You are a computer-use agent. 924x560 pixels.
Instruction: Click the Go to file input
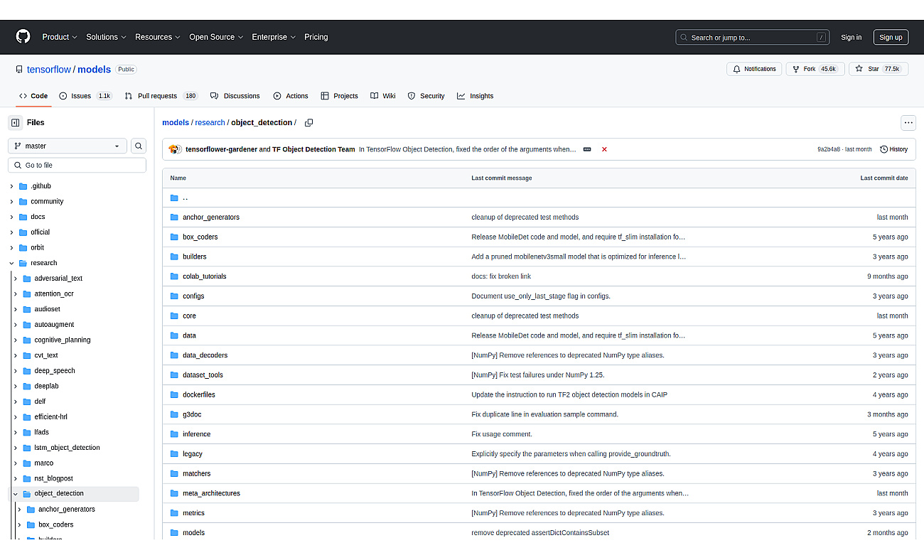(x=77, y=165)
